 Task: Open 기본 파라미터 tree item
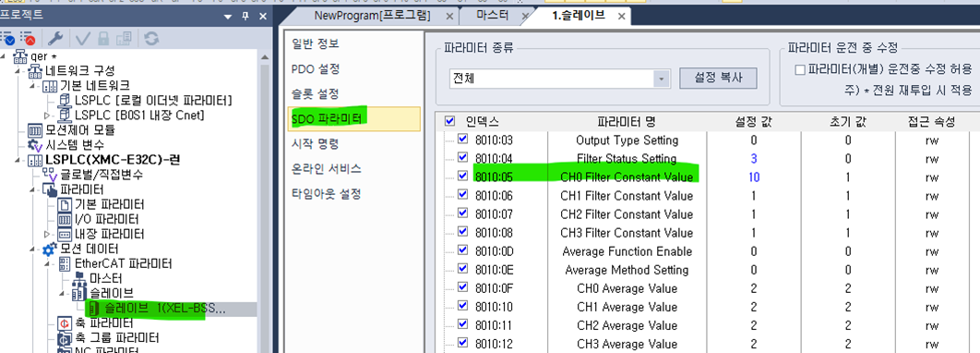[109, 204]
